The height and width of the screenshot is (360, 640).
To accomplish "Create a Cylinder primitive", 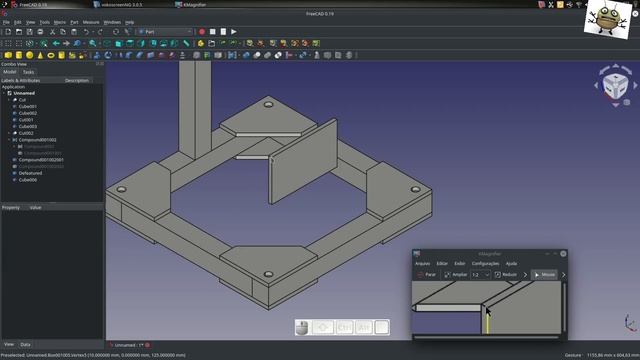I will click(19, 55).
